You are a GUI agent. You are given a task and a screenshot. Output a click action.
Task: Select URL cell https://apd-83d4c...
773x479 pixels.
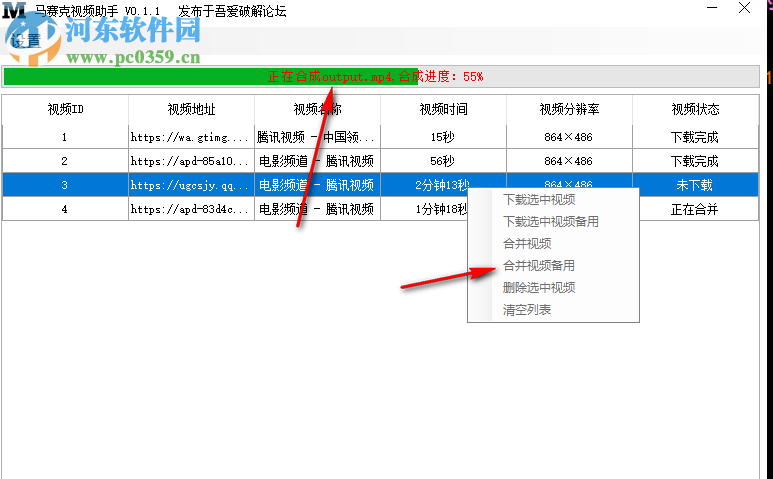[x=191, y=209]
